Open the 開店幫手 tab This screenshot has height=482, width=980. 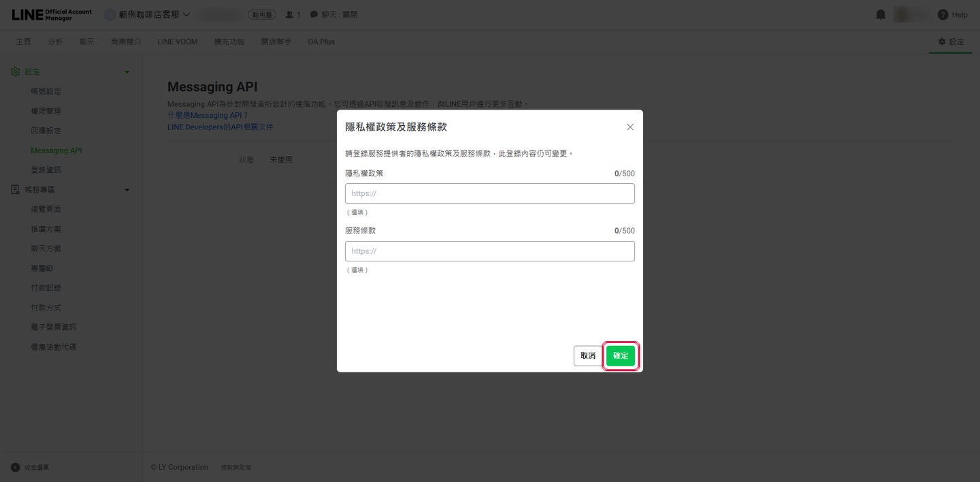point(276,42)
